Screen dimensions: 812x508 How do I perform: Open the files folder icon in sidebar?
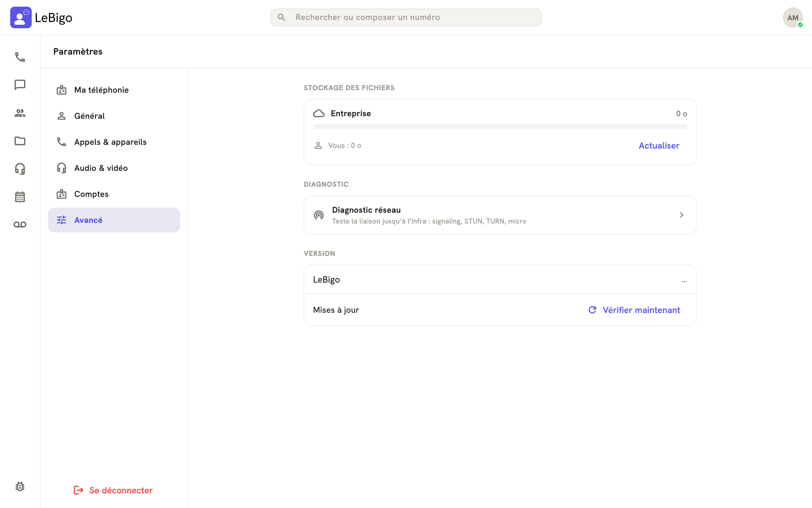pos(20,141)
